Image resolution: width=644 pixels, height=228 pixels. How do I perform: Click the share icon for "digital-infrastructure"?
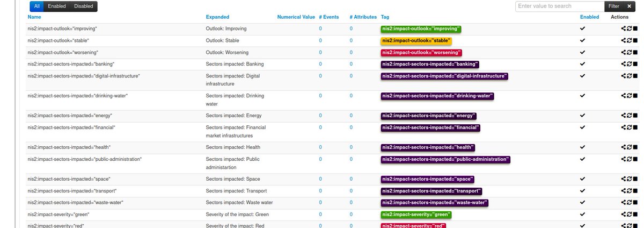coord(624,76)
